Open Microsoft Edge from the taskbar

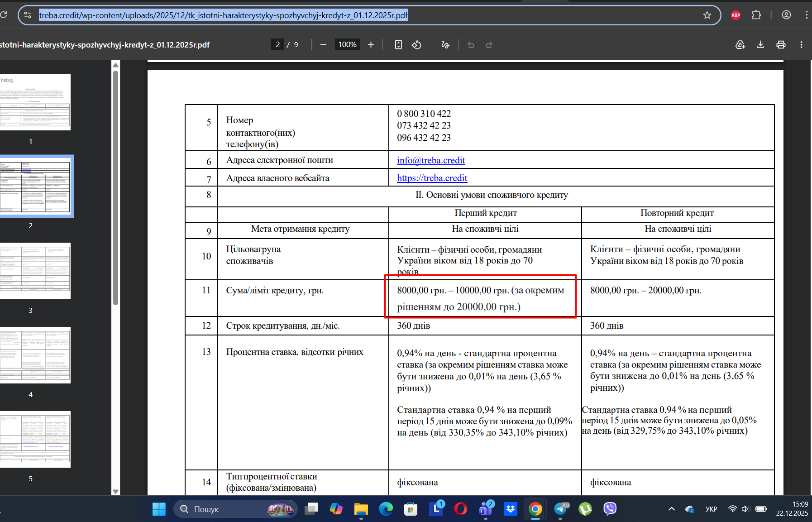(x=386, y=509)
